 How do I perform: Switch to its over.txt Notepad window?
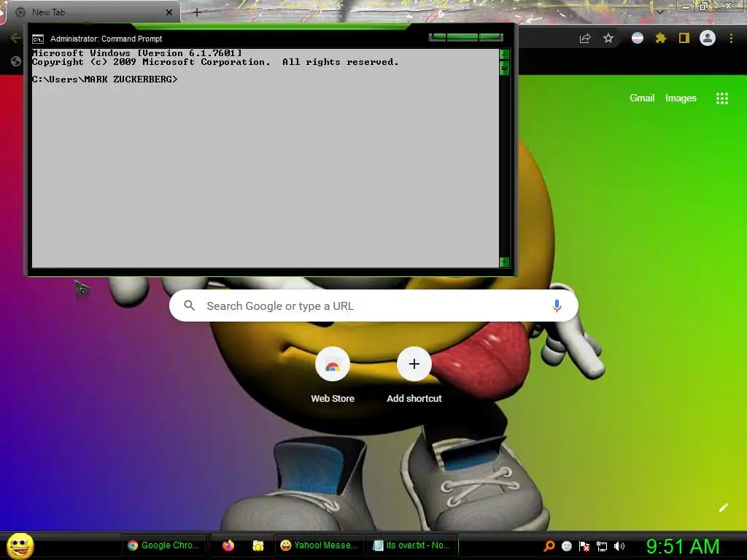click(x=411, y=545)
